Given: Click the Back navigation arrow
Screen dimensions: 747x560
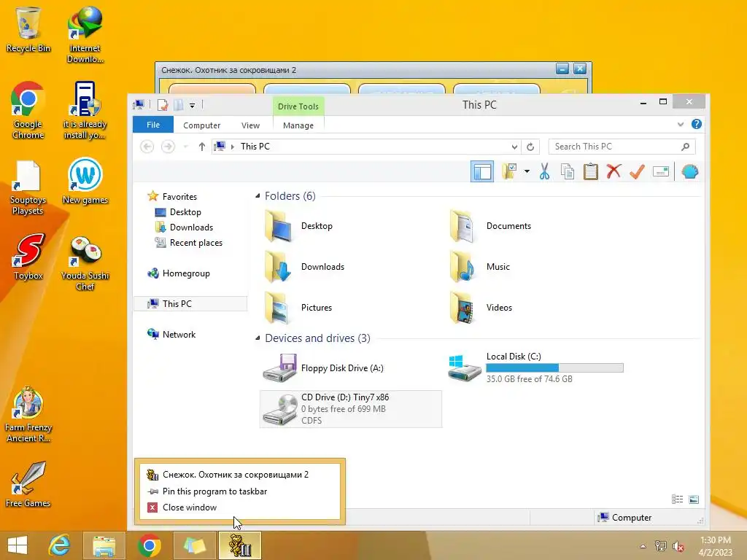Looking at the screenshot, I should pyautogui.click(x=147, y=147).
